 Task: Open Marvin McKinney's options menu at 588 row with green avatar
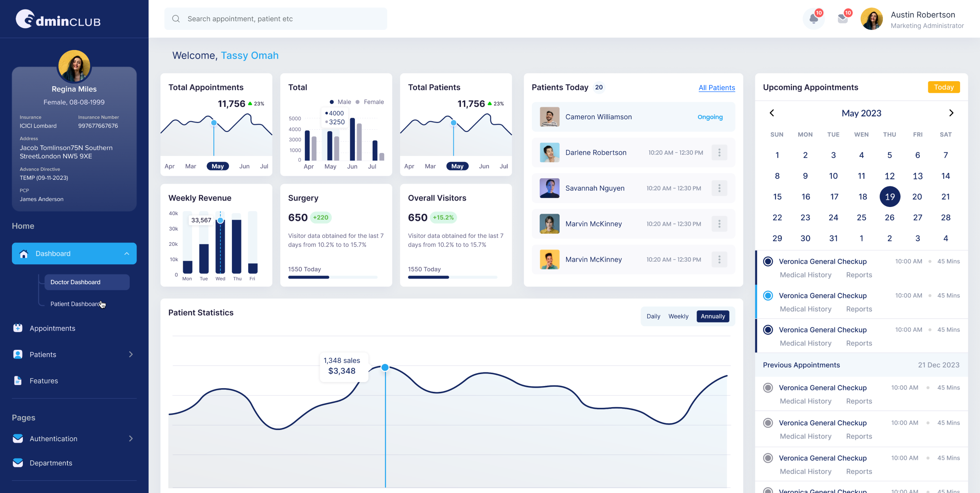719,224
